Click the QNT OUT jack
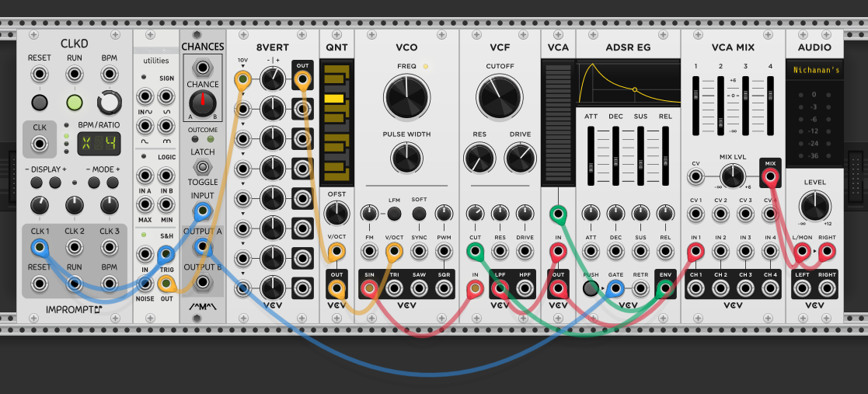The image size is (868, 394). (x=336, y=288)
